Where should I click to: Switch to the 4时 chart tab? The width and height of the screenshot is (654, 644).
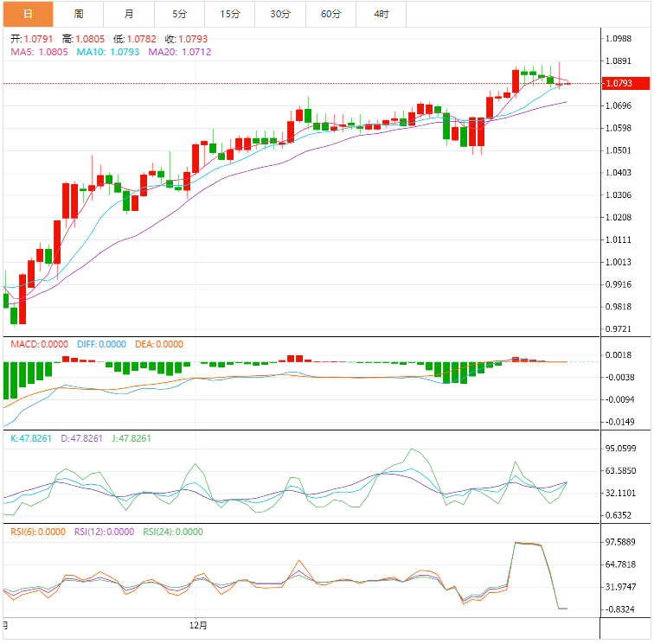pyautogui.click(x=381, y=14)
